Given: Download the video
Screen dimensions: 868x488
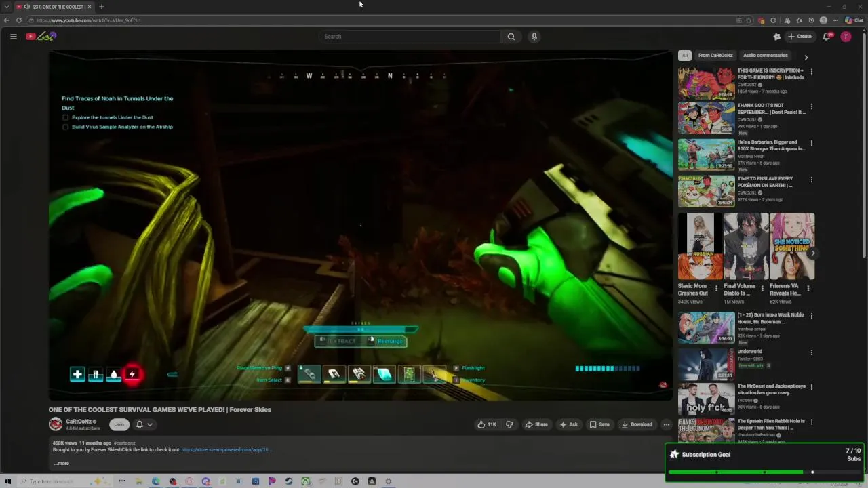Looking at the screenshot, I should (x=637, y=424).
